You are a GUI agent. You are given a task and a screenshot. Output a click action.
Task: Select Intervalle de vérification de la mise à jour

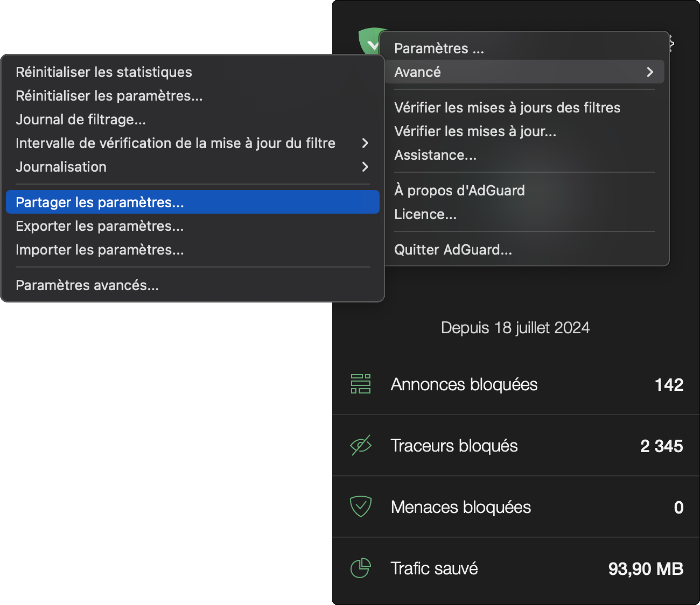192,143
